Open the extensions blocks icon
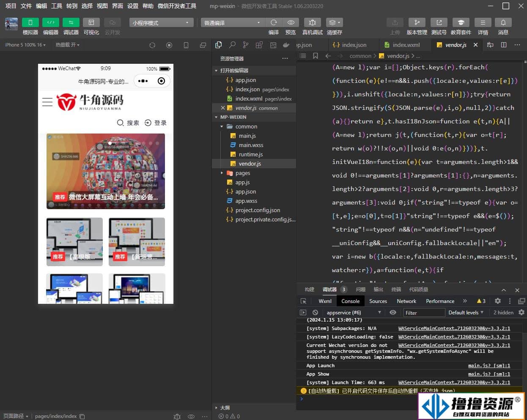This screenshot has height=420, width=527. pos(259,45)
